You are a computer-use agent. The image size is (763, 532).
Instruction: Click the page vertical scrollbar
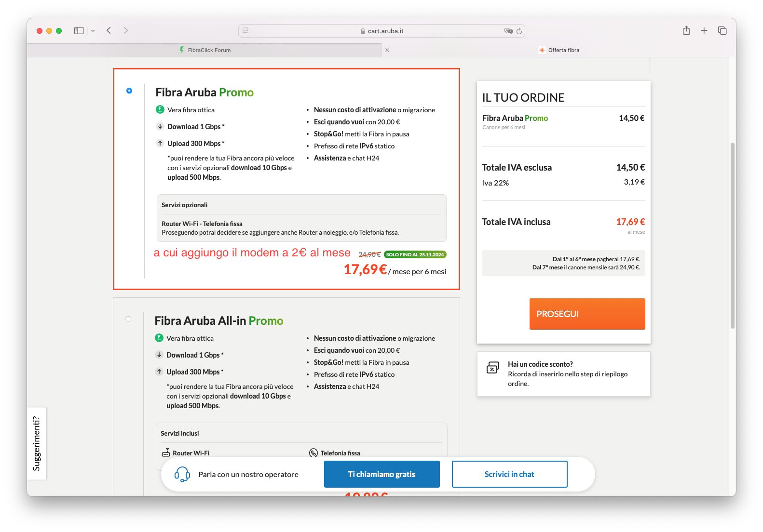pyautogui.click(x=733, y=235)
